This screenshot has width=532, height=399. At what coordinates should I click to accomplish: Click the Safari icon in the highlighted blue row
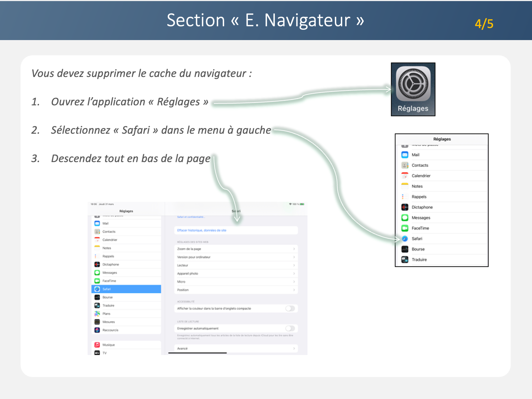coord(97,289)
